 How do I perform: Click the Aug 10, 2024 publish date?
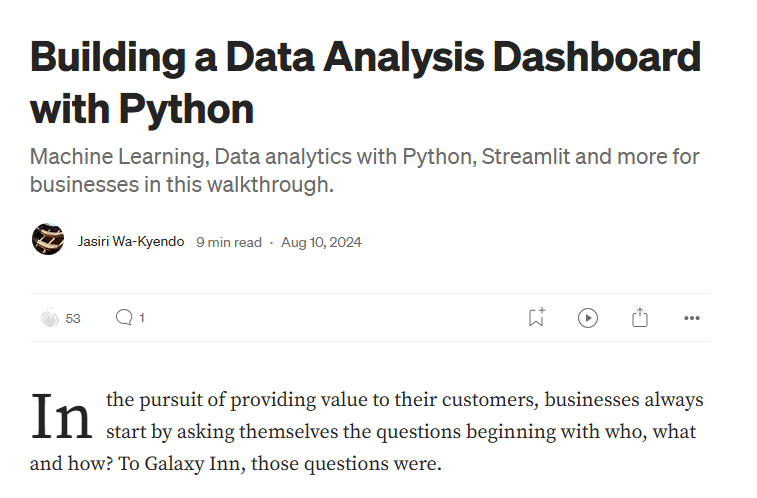point(321,242)
